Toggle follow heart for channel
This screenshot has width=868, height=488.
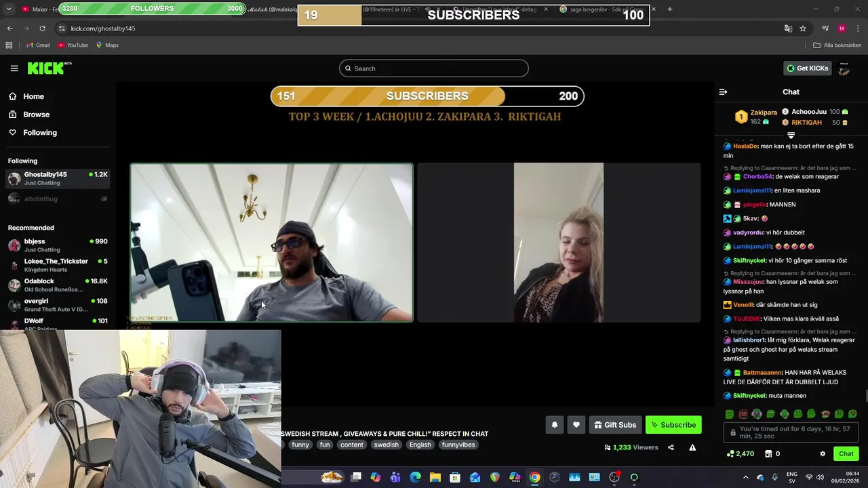pos(576,425)
